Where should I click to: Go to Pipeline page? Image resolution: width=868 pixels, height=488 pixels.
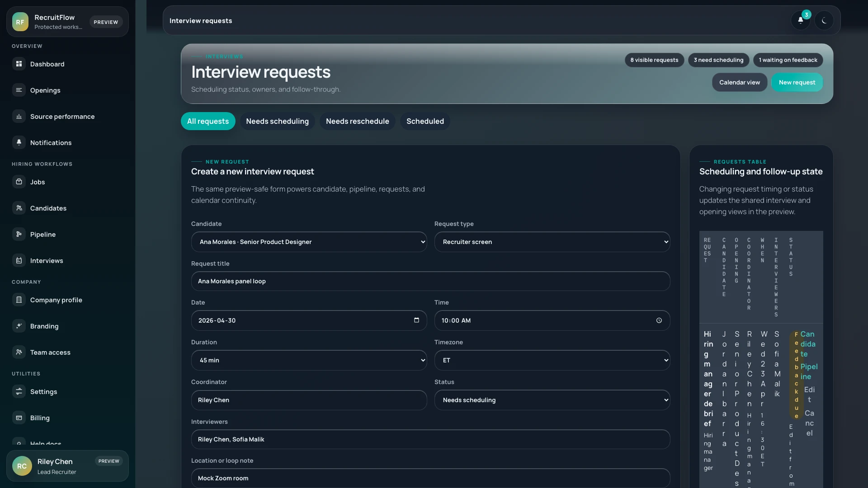(x=67, y=234)
